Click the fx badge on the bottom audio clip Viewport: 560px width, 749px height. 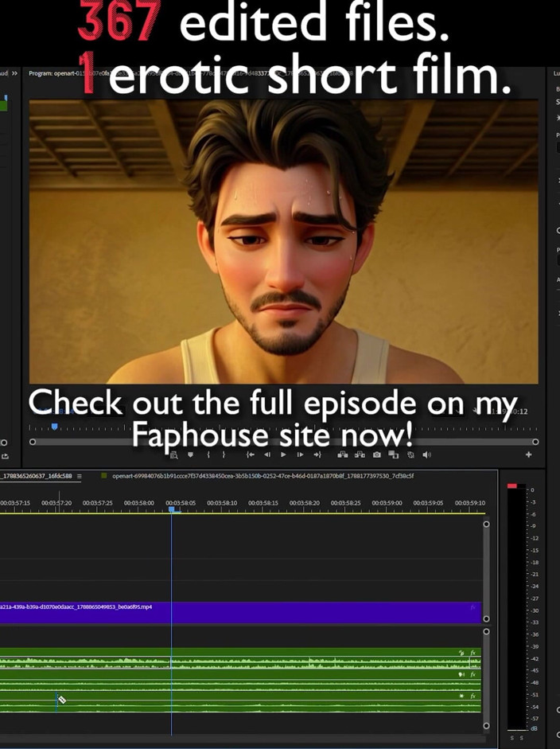click(x=473, y=696)
